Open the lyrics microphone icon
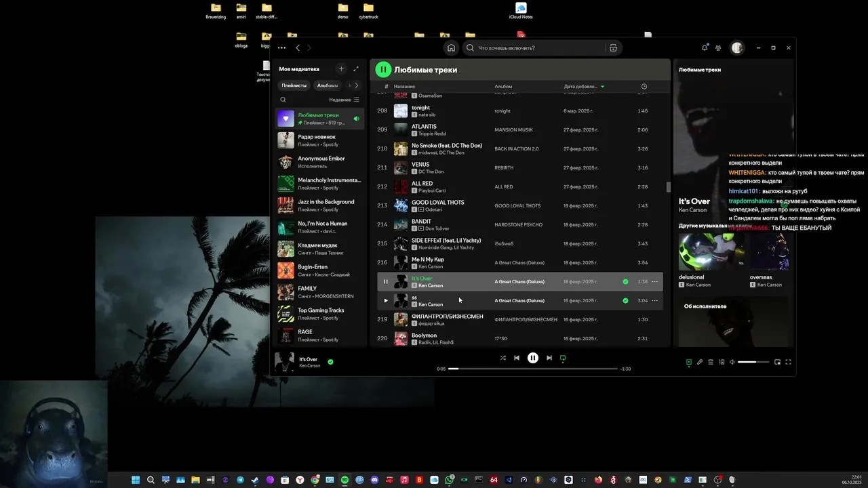This screenshot has width=868, height=488. [700, 362]
